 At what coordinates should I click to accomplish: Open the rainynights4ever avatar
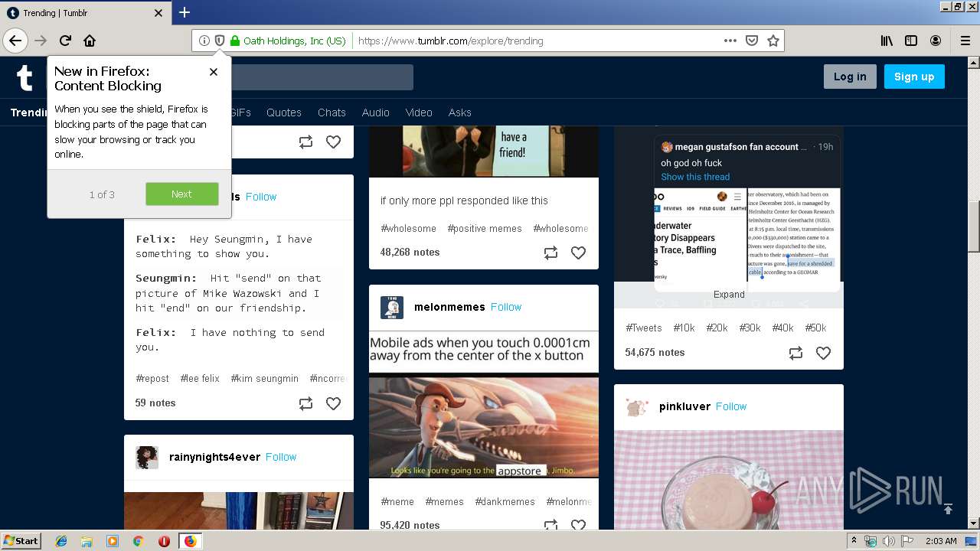pos(147,457)
